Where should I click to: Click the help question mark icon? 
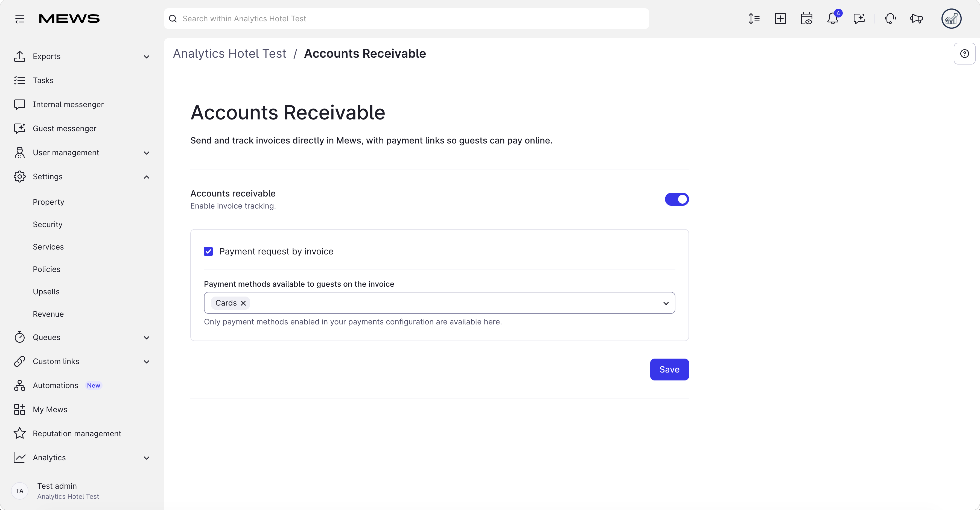coord(964,54)
